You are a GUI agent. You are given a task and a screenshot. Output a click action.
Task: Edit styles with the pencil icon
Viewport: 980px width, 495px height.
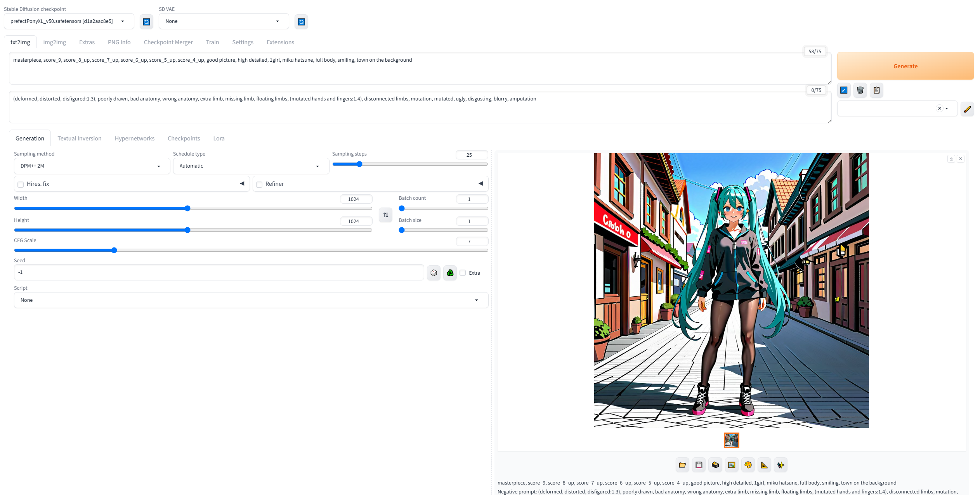(967, 109)
